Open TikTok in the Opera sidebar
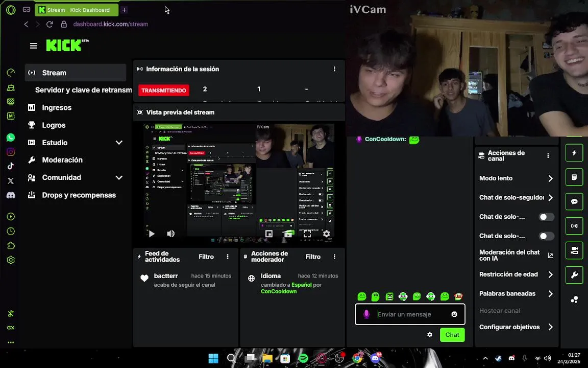Screen dimensions: 588x368 click(x=11, y=166)
